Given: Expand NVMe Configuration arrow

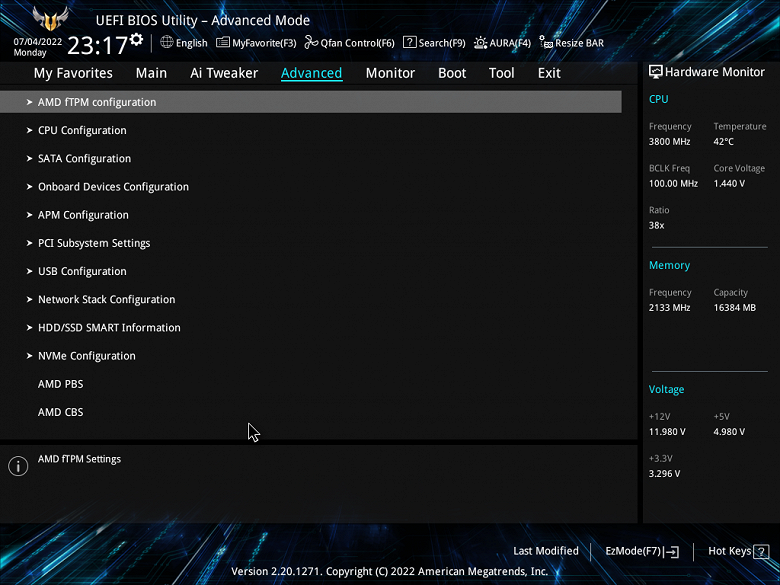Looking at the screenshot, I should (29, 356).
